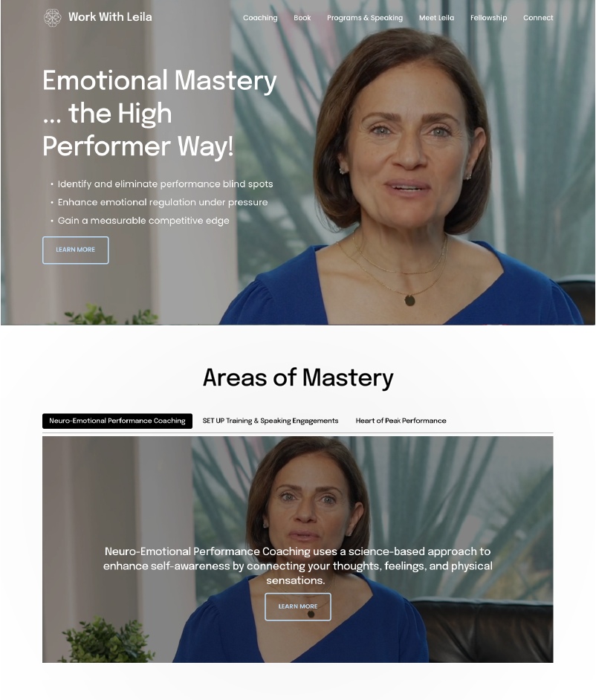Open the Fellowship navigation link
This screenshot has width=596, height=700.
click(x=488, y=18)
